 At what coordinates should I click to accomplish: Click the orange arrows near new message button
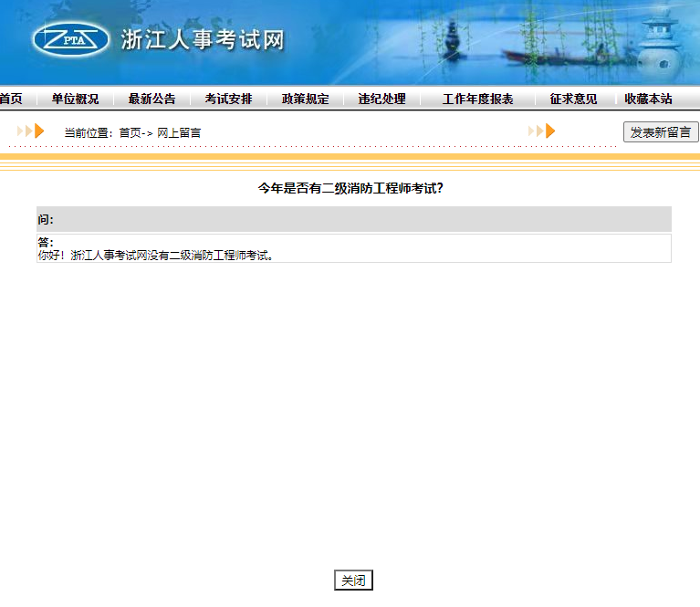(x=541, y=131)
